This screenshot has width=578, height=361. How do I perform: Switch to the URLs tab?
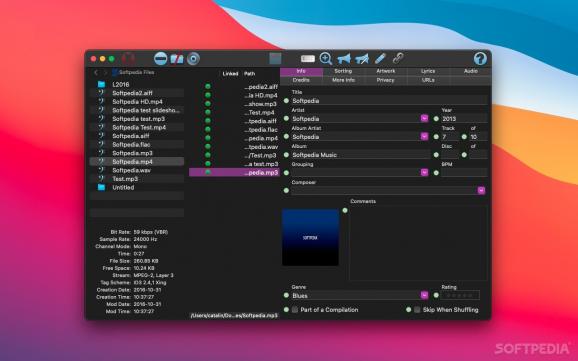(x=428, y=80)
